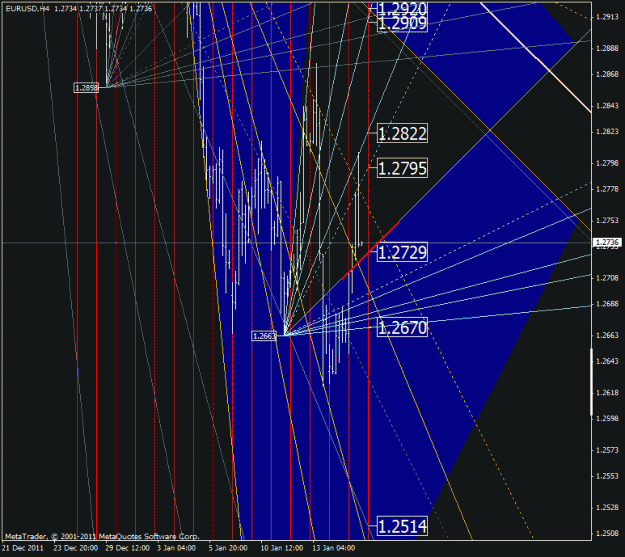Click the 1.2670 price level label
The height and width of the screenshot is (557, 625).
[x=402, y=327]
